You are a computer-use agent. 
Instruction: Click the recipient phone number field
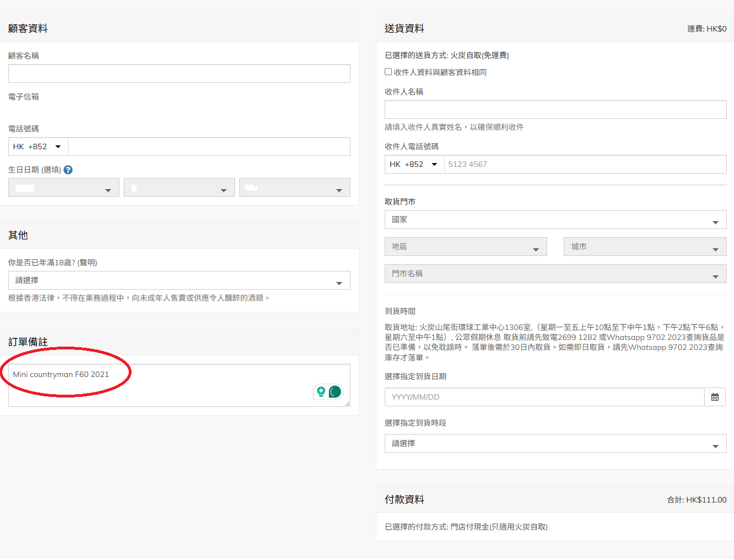(585, 164)
